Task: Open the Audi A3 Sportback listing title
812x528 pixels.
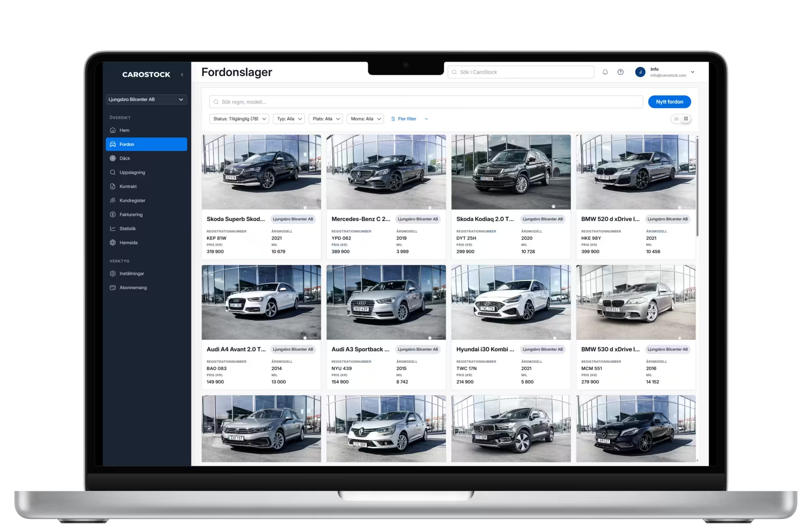Action: click(x=360, y=349)
